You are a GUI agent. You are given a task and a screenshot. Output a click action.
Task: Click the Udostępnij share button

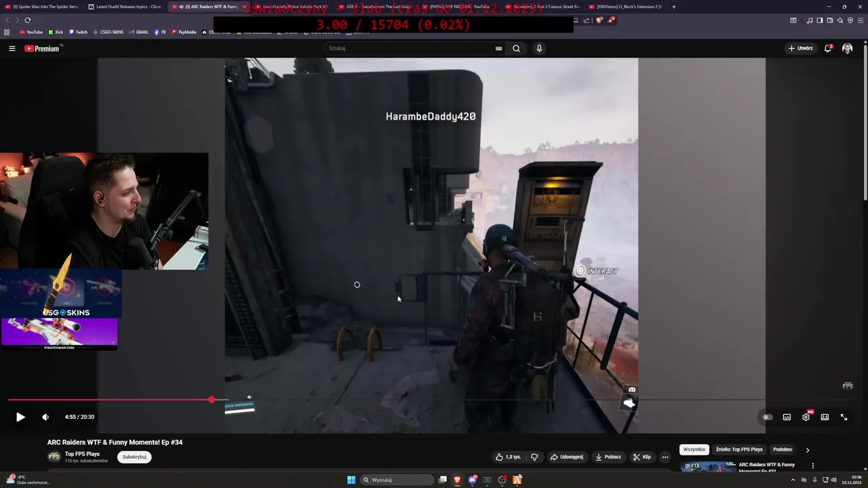[566, 457]
